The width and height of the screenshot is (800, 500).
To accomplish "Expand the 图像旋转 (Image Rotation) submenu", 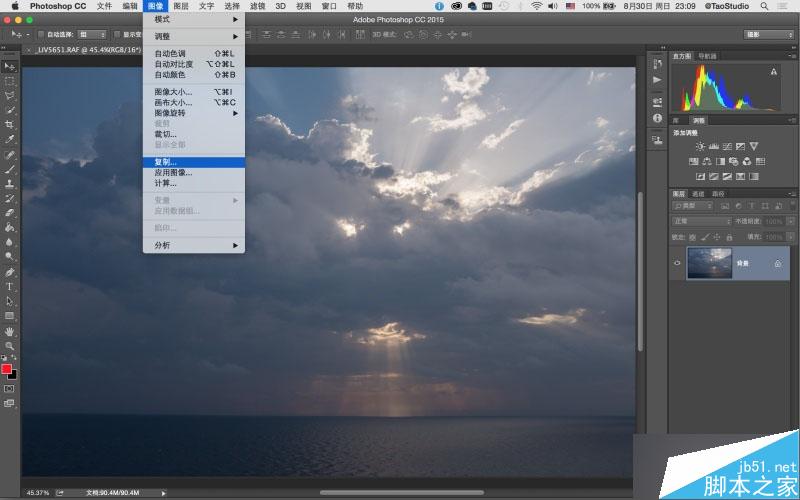I will tap(194, 113).
